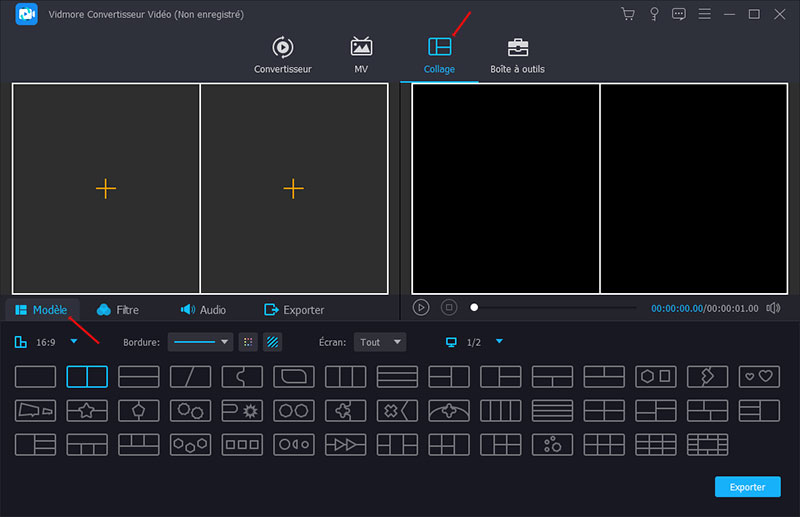
Task: Click the blue Exporter button
Action: [747, 487]
